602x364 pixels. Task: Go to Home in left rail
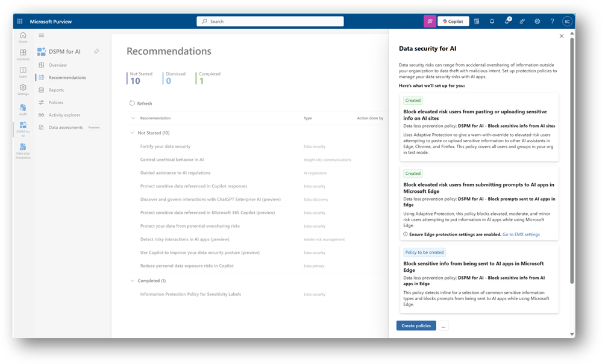click(x=23, y=37)
